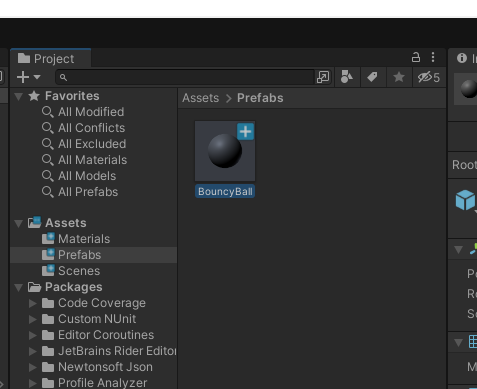Open the Materials folder
This screenshot has height=389, width=477.
pyautogui.click(x=84, y=239)
